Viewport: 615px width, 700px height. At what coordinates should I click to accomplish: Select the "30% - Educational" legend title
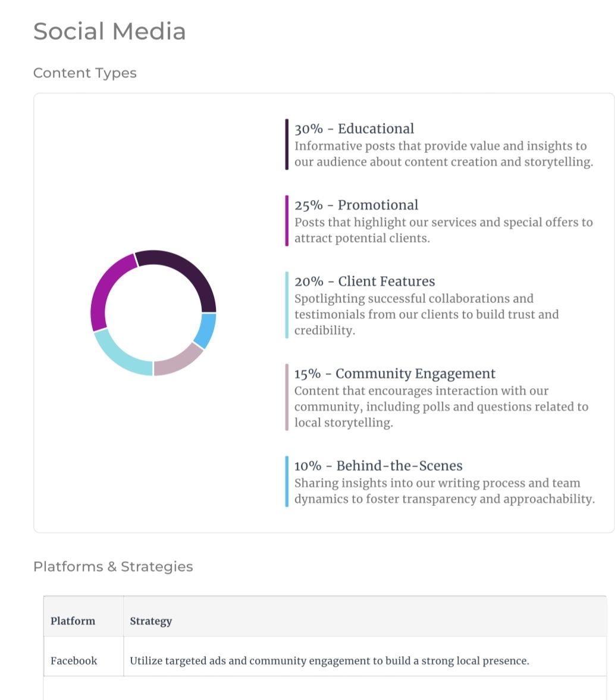pyautogui.click(x=354, y=129)
